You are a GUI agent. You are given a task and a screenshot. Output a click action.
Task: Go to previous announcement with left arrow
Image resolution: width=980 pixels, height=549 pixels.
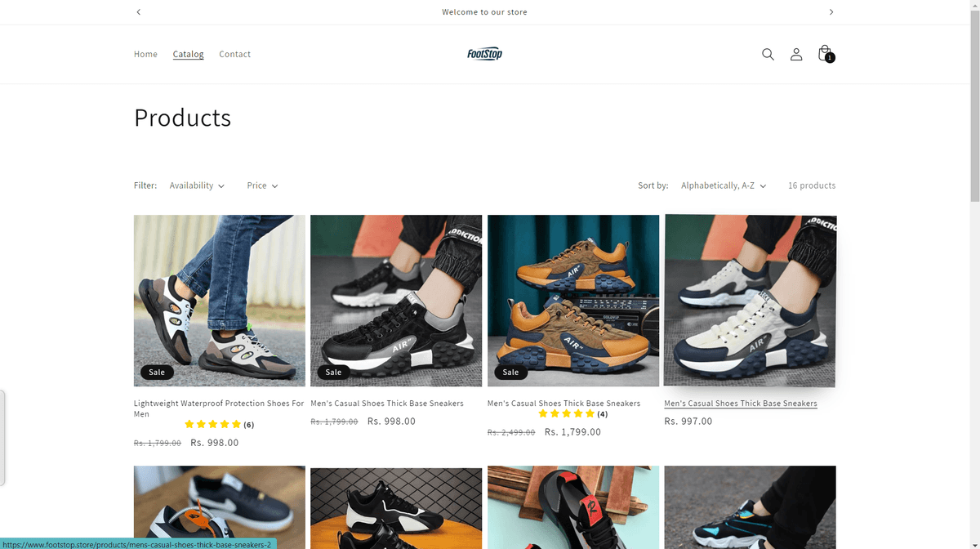click(x=139, y=12)
